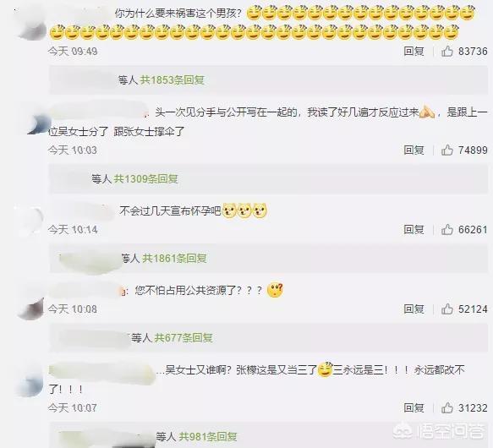Reply to the comment posted 10:08
The height and width of the screenshot is (448, 493).
pyautogui.click(x=414, y=309)
